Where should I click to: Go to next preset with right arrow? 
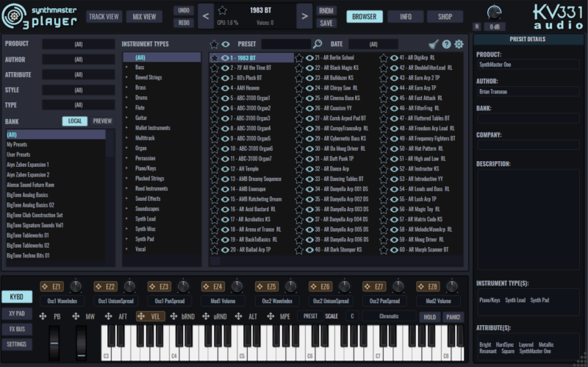pyautogui.click(x=305, y=16)
